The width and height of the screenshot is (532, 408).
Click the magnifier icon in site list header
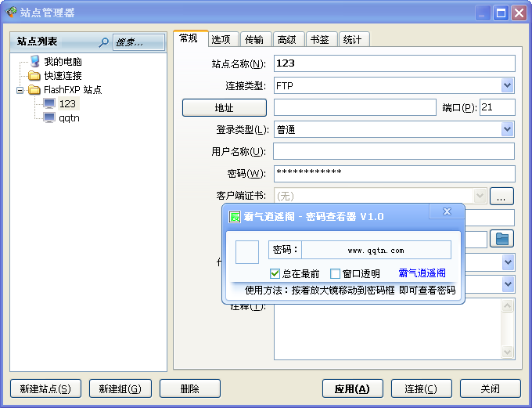(103, 42)
